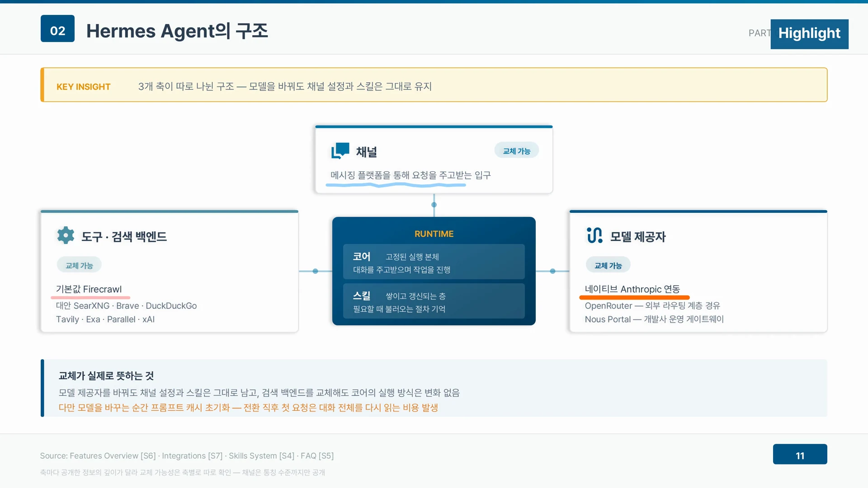Click the 교체 가능 badge in the 채널 card

[516, 151]
